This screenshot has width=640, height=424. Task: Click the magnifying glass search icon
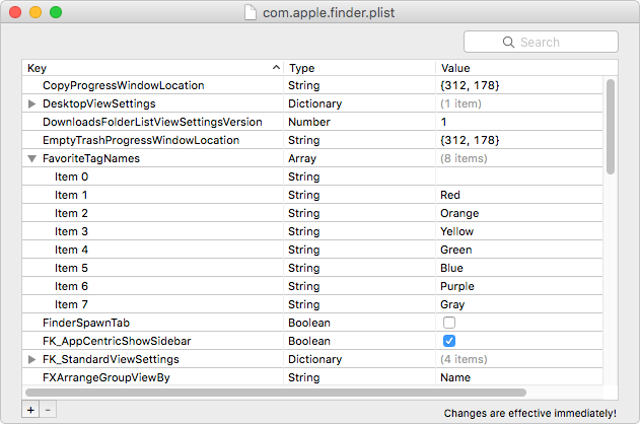(x=508, y=42)
